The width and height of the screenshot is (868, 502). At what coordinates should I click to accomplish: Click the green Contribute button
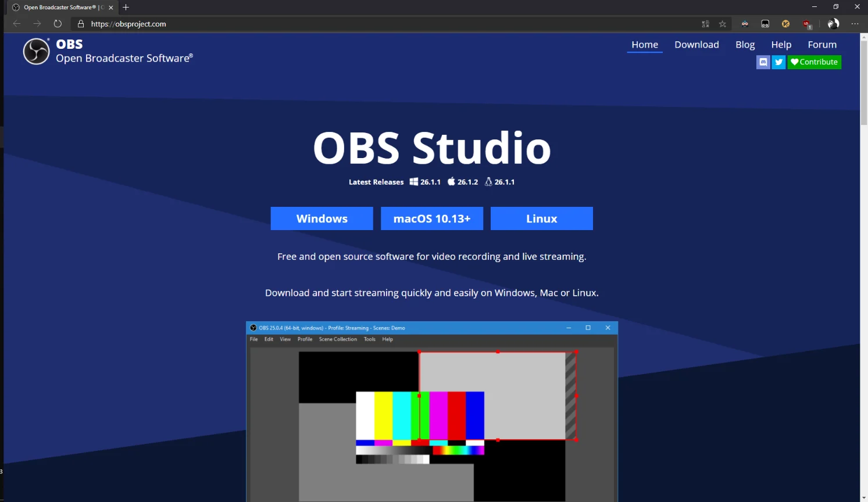click(814, 62)
